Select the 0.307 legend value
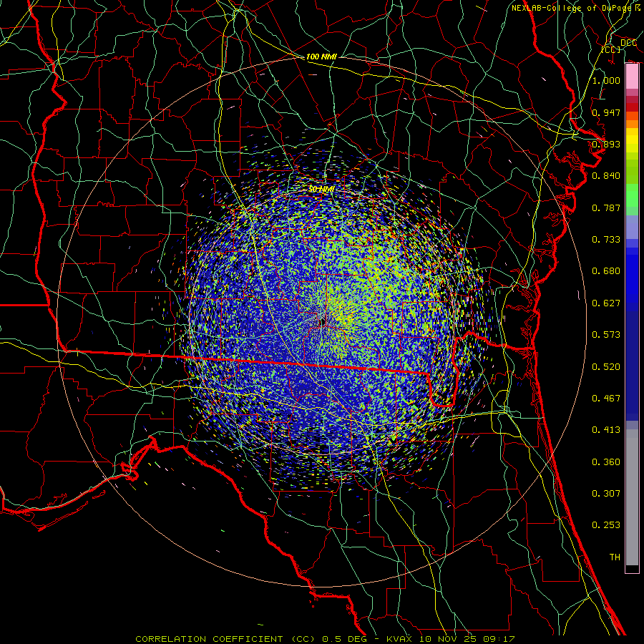 point(606,494)
